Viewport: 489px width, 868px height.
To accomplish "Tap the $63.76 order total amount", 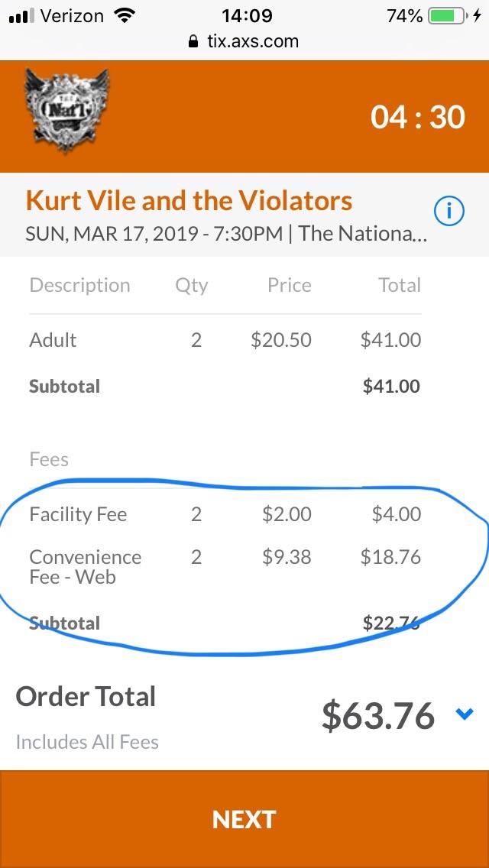I will (378, 716).
